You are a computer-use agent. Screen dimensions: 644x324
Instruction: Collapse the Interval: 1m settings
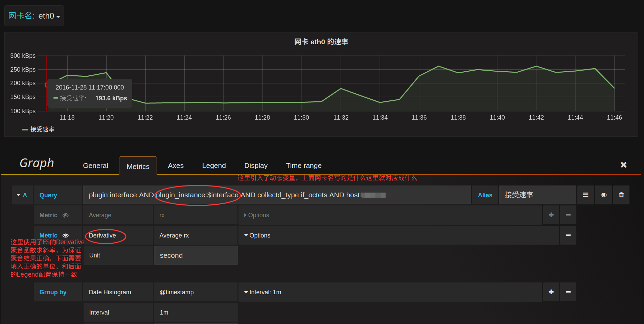point(262,292)
